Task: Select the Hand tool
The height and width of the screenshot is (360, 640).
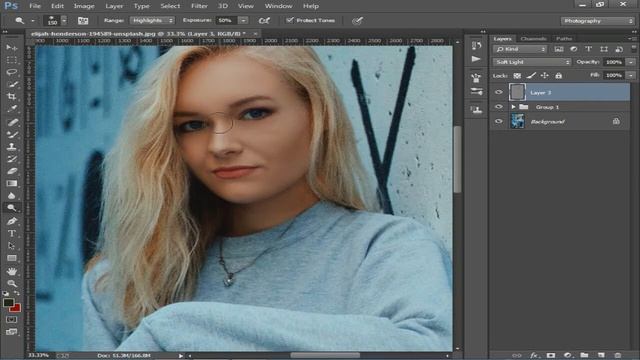Action: tap(11, 271)
